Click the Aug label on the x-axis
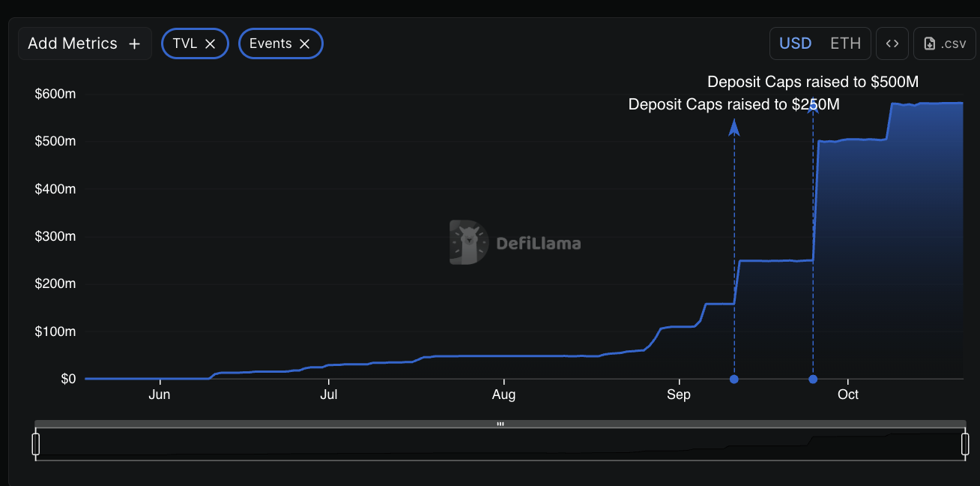The height and width of the screenshot is (486, 980). 503,394
